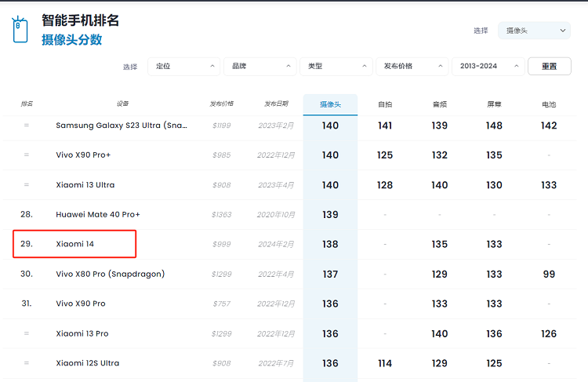Expand the 发布价格 filter dropdown
588x382 pixels.
pyautogui.click(x=412, y=67)
